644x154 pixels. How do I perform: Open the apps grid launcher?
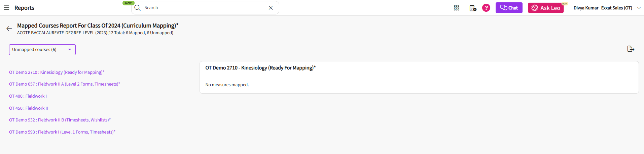click(456, 8)
